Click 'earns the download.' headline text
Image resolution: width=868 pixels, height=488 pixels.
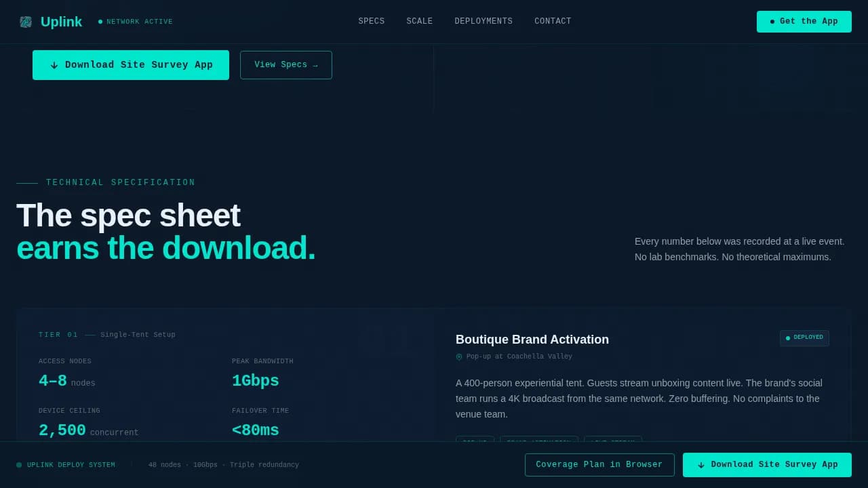[166, 248]
